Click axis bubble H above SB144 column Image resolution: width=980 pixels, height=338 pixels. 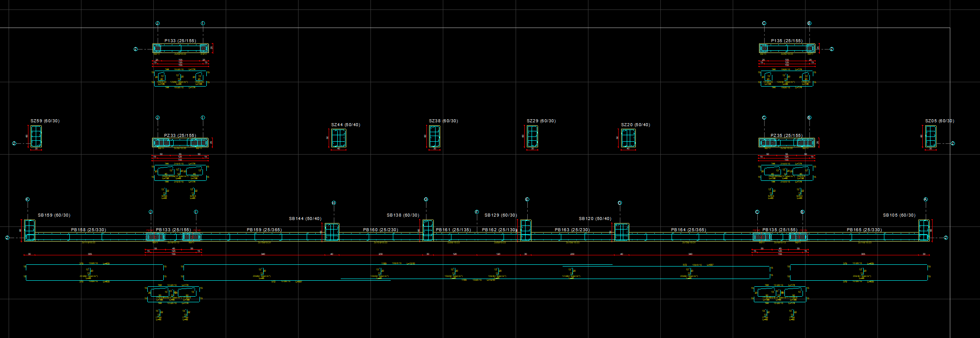click(x=334, y=203)
